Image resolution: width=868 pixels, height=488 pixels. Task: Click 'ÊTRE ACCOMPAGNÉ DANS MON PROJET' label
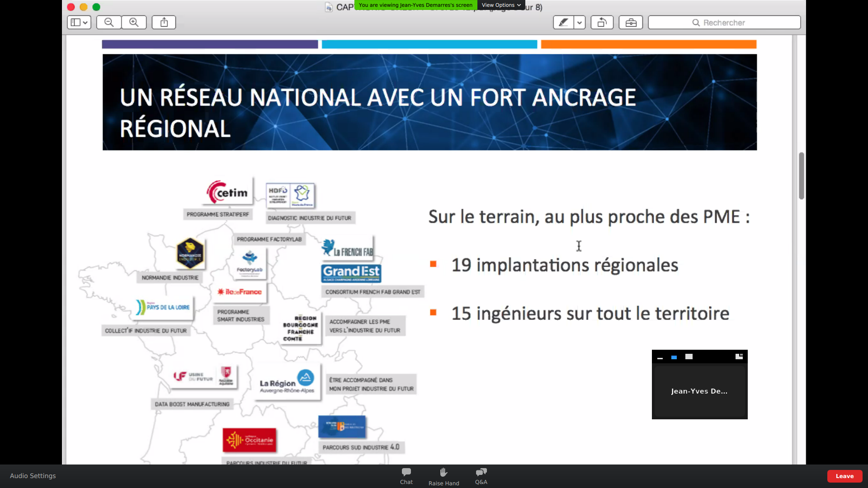371,385
